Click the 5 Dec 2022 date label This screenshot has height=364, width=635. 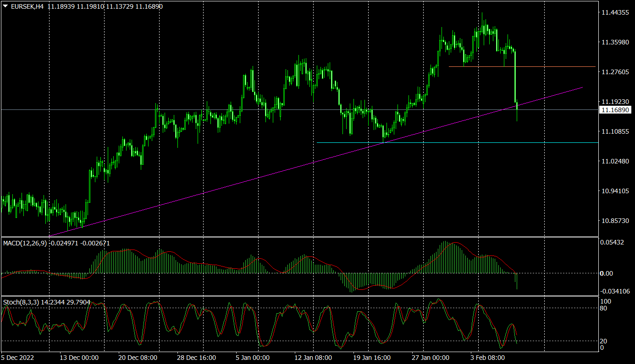click(x=18, y=358)
